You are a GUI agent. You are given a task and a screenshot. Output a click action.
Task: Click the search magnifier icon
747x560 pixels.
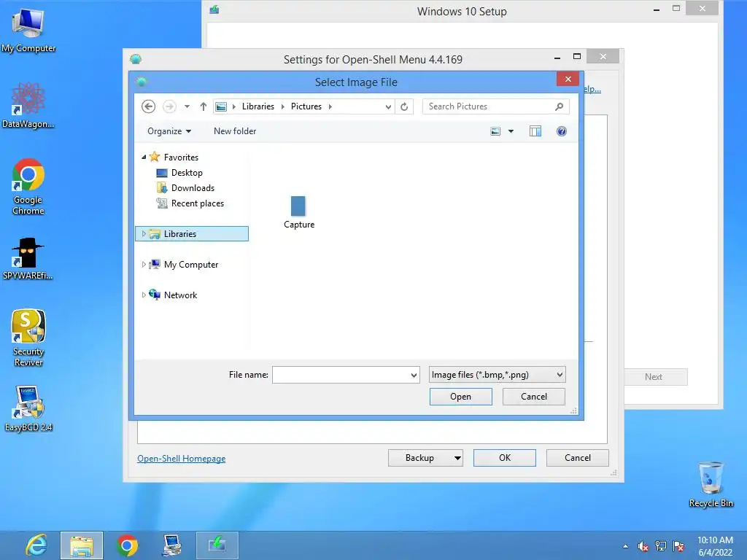560,106
